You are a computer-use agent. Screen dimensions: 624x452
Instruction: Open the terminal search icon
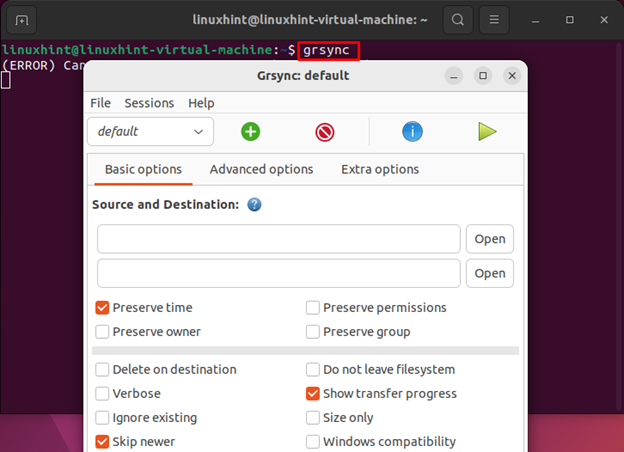click(x=458, y=19)
